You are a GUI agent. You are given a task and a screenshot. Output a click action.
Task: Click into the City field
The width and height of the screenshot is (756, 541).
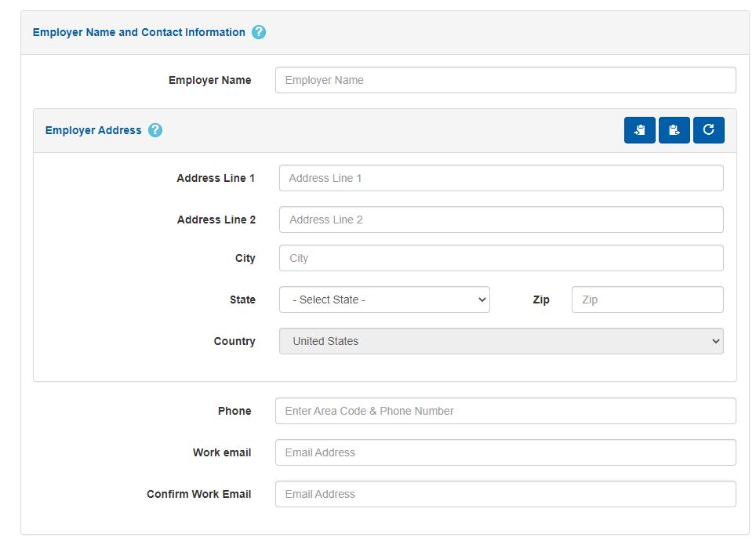coord(501,258)
